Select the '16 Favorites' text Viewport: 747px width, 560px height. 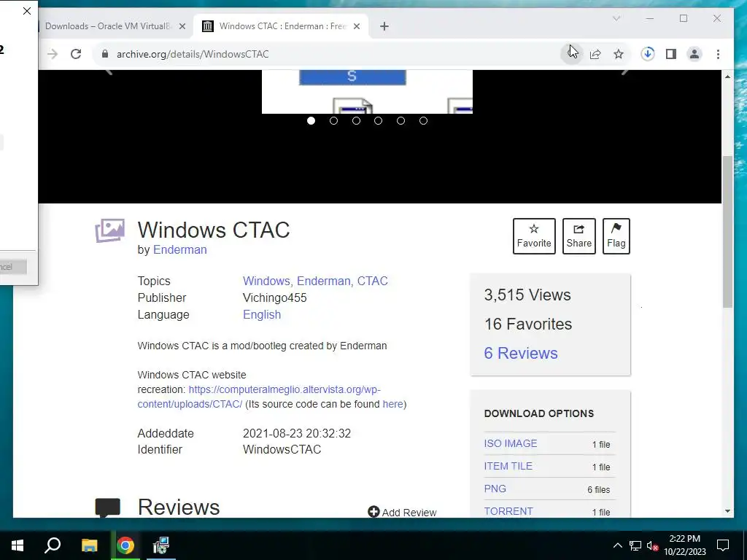pos(528,324)
